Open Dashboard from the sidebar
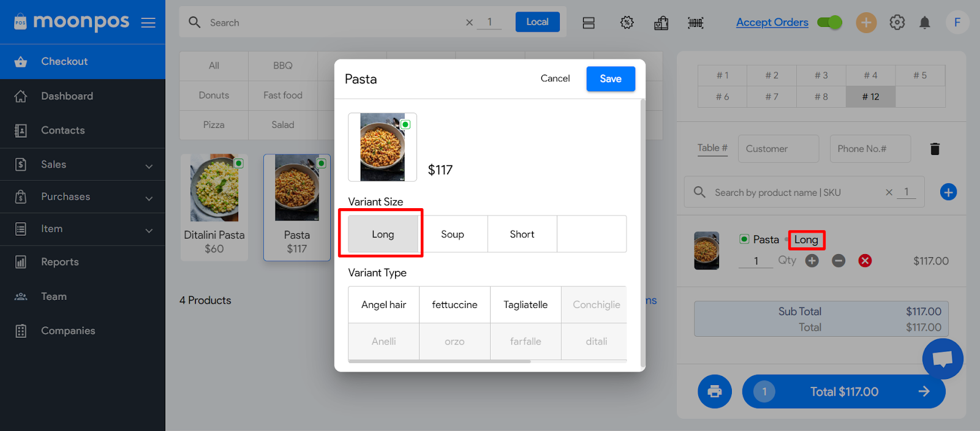 (x=67, y=96)
